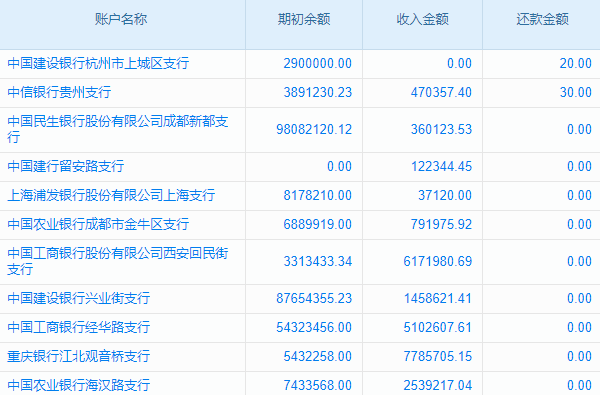
Task: Select income amount 7785705.15
Action: tap(438, 356)
